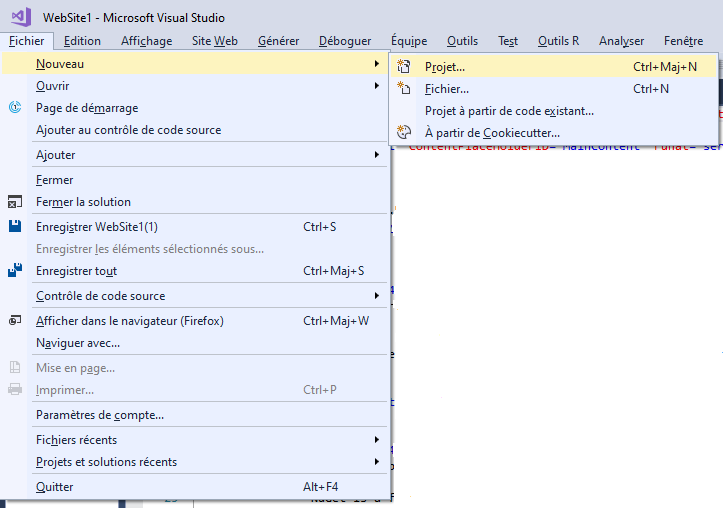This screenshot has width=723, height=508.
Task: Click the Visual Studio logo icon
Action: click(x=21, y=17)
